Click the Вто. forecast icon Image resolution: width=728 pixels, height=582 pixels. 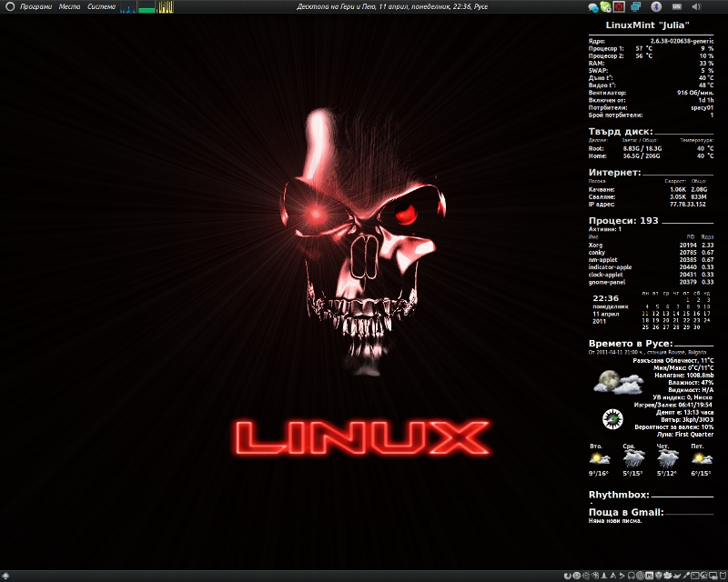click(x=600, y=459)
